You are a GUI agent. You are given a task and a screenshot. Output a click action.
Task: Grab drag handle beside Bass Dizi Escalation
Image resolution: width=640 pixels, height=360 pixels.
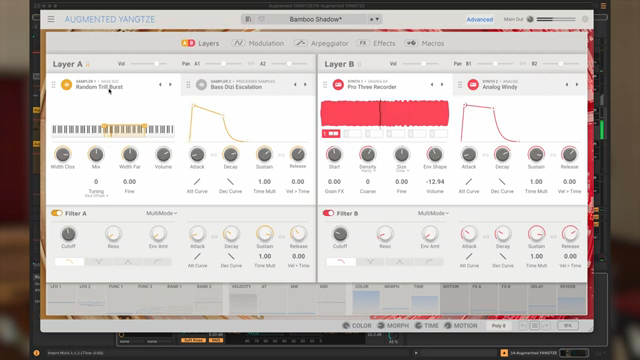(188, 84)
